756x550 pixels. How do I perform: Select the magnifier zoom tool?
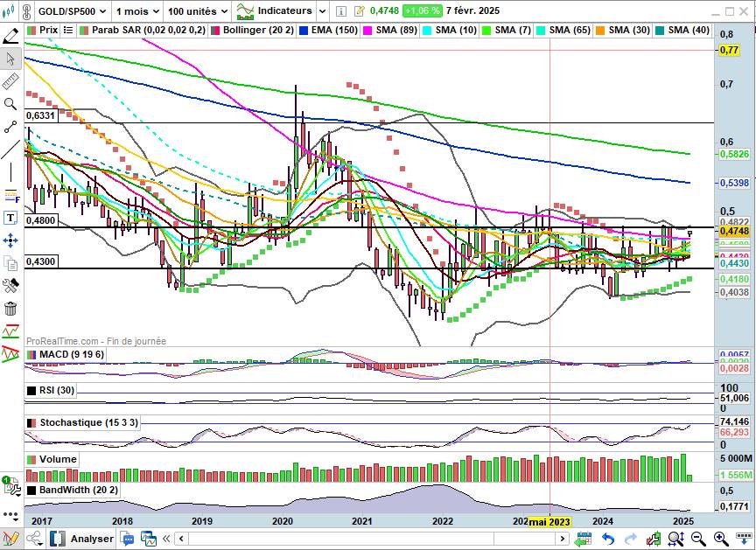coord(10,104)
